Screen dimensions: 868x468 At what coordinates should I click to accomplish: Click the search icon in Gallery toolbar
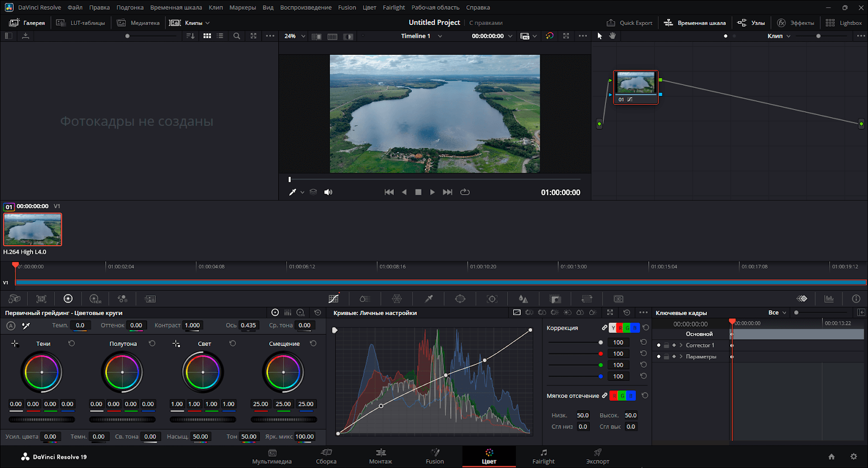click(237, 36)
